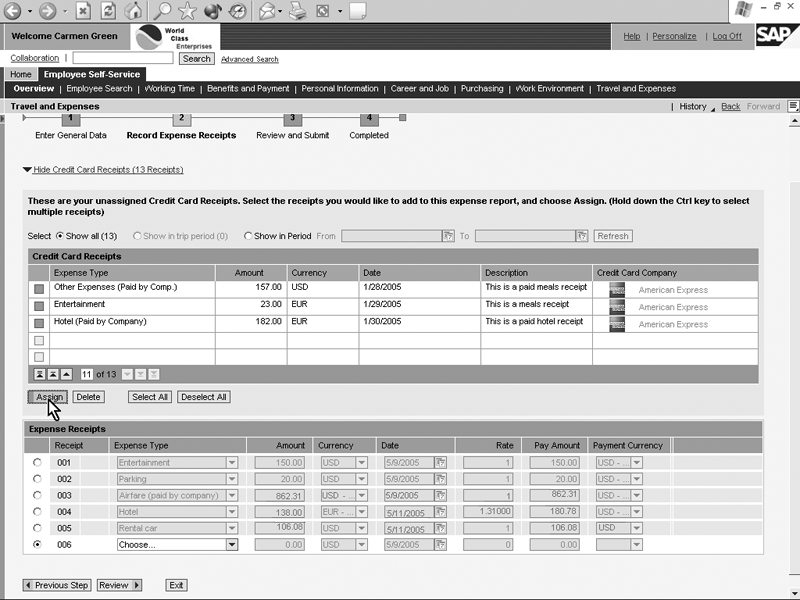Open Working Time menu item
This screenshot has height=600, width=800.
click(169, 89)
